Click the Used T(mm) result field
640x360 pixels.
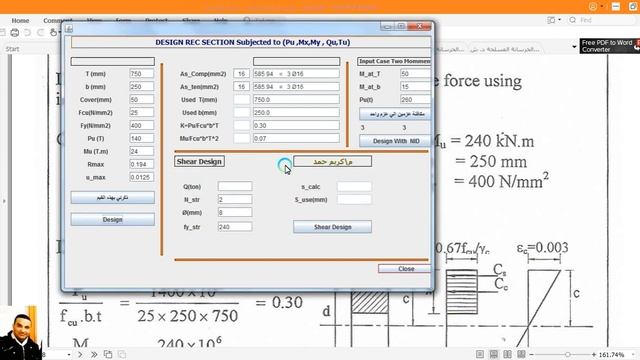click(x=296, y=100)
